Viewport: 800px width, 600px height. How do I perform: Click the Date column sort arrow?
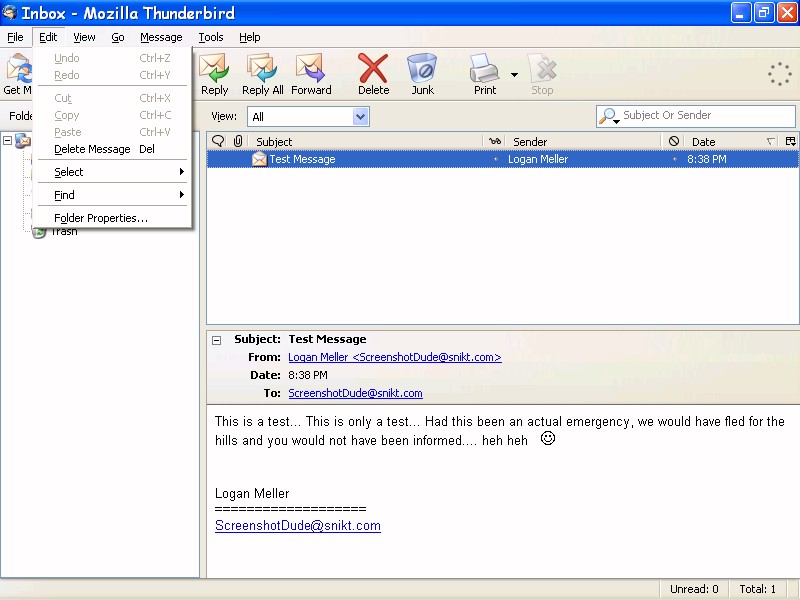[x=771, y=141]
